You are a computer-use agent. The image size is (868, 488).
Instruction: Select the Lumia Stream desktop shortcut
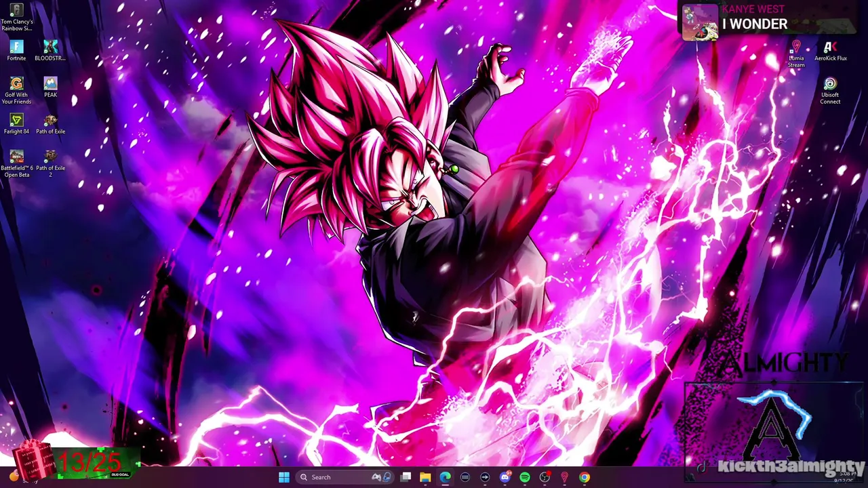point(796,54)
